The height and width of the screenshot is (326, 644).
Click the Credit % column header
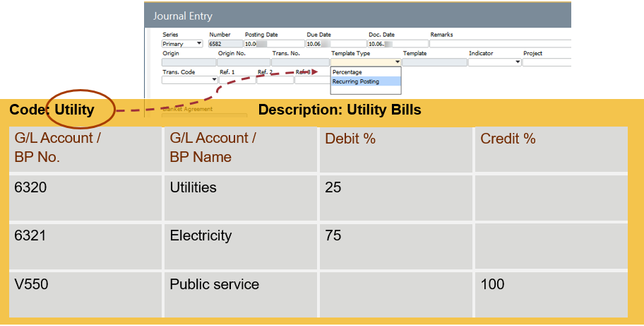click(x=551, y=149)
